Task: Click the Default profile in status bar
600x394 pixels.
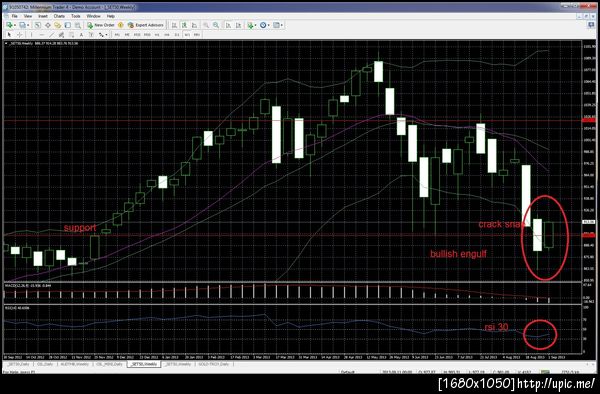Action: (x=347, y=371)
